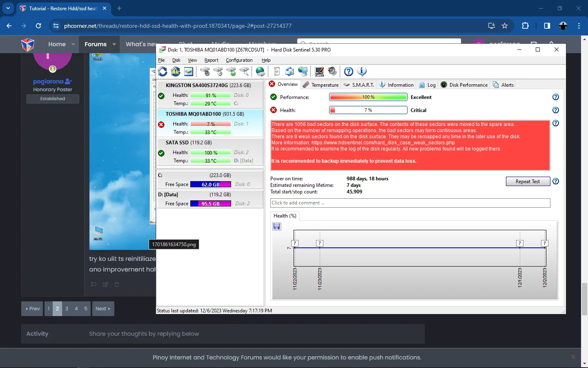This screenshot has width=588, height=368.
Task: Click the C: free space 62.0 GB bar
Action: click(211, 184)
